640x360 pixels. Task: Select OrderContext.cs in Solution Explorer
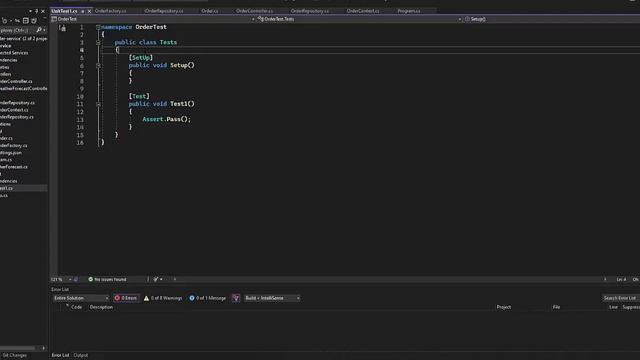pyautogui.click(x=14, y=110)
